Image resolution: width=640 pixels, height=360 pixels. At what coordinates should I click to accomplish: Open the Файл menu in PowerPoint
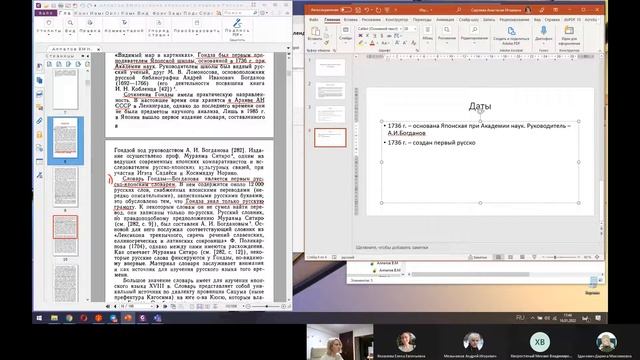[313, 20]
